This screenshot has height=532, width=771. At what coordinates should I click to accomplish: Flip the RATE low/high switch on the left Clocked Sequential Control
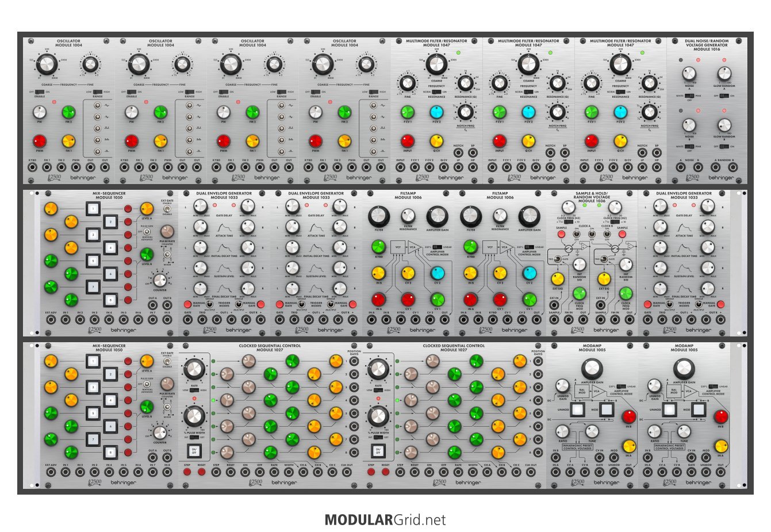point(194,390)
